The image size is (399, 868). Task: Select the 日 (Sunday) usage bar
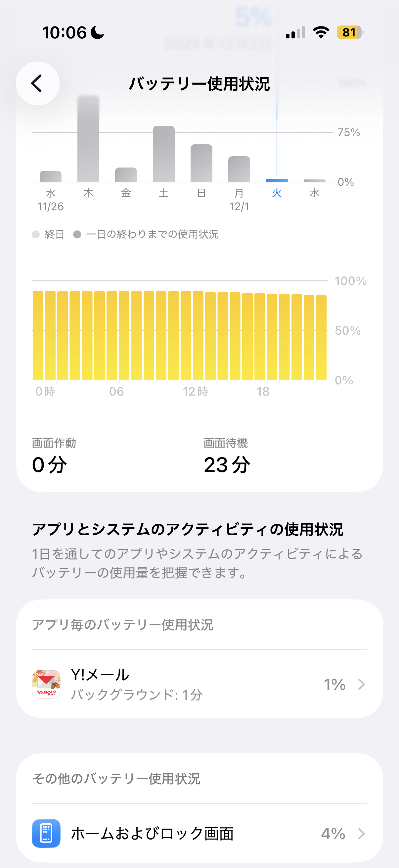(201, 163)
